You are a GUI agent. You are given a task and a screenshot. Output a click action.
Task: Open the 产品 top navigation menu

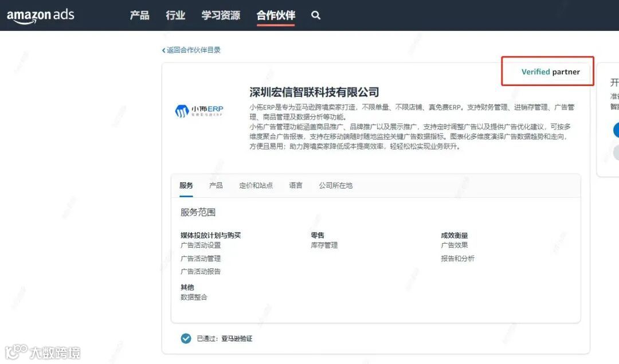139,15
